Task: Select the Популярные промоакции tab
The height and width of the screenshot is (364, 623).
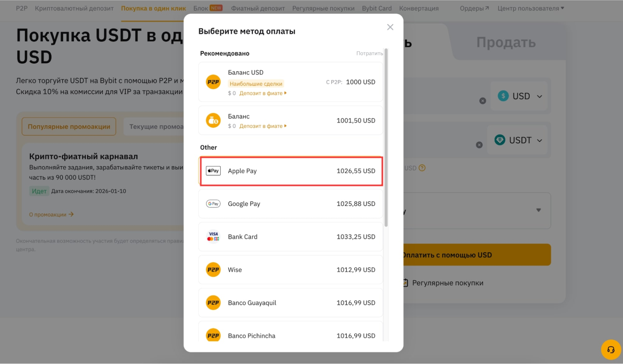Action: [x=69, y=127]
